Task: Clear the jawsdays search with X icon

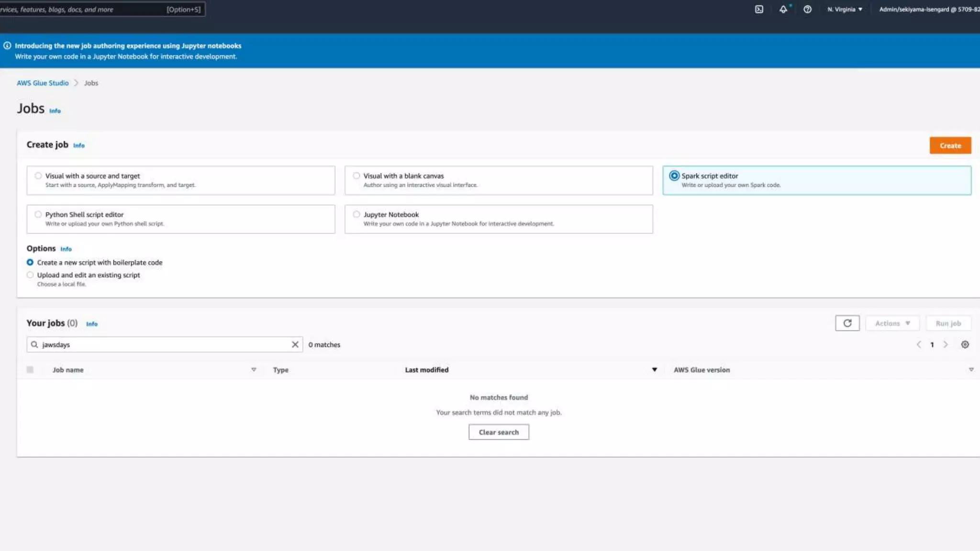Action: pyautogui.click(x=295, y=344)
